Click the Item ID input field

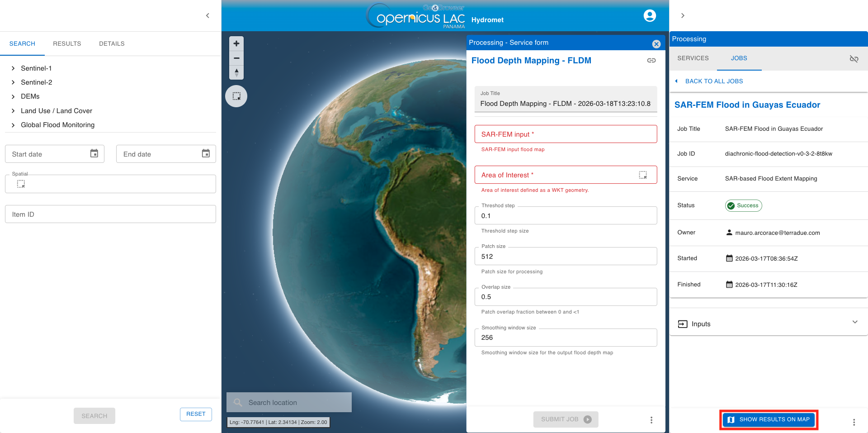tap(110, 214)
